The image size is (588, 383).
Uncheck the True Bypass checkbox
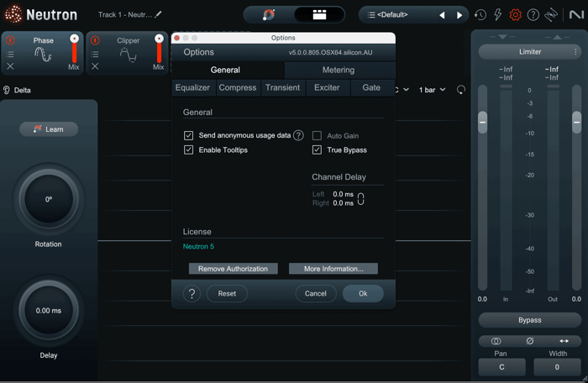(x=317, y=150)
